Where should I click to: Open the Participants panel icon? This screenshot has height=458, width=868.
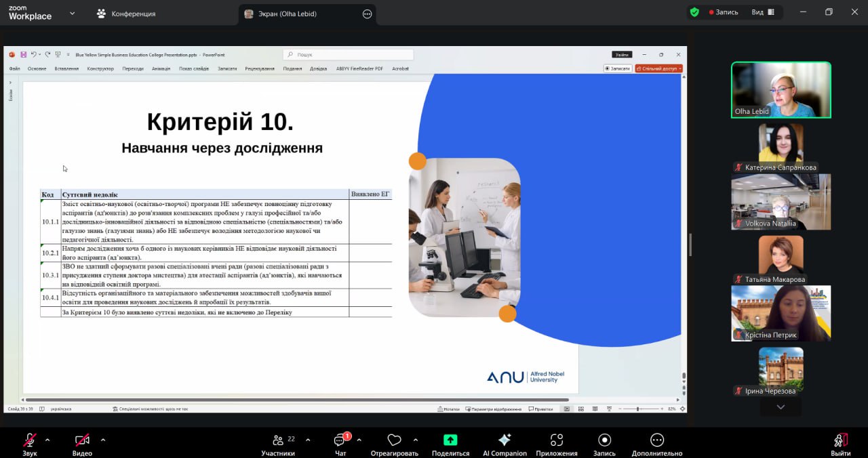click(278, 440)
